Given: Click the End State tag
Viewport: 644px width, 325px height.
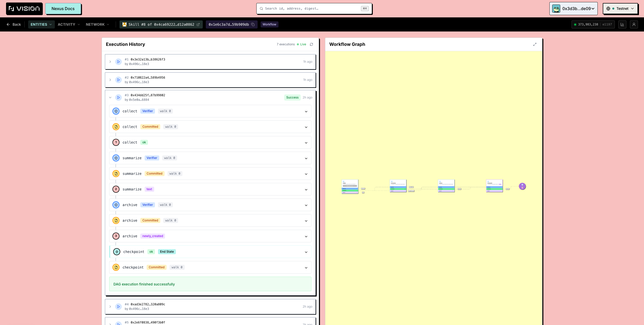Looking at the screenshot, I should (167, 252).
